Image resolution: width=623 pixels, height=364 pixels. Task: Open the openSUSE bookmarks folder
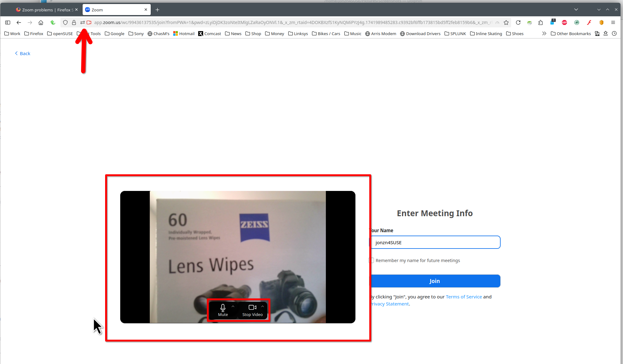coord(60,34)
